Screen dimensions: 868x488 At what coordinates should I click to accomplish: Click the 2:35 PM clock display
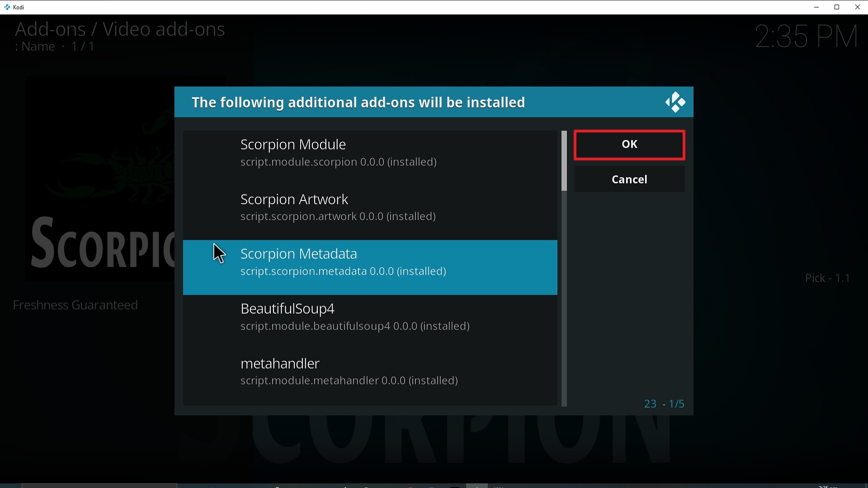click(807, 36)
